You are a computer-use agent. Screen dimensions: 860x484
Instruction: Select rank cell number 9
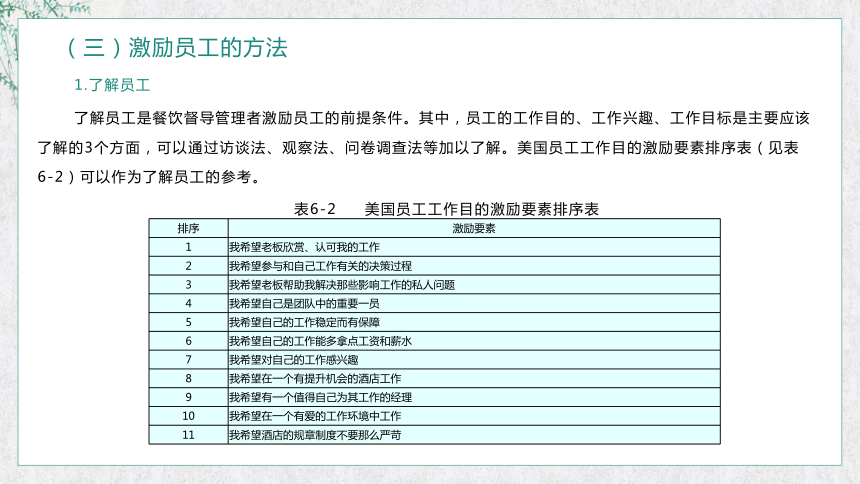(x=188, y=397)
